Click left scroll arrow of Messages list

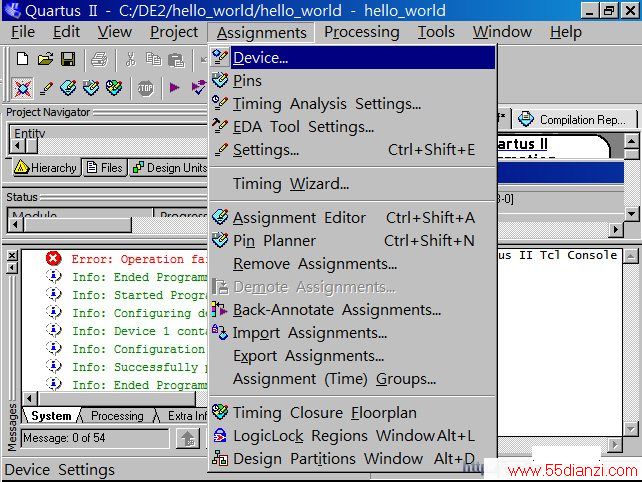[x=29, y=398]
